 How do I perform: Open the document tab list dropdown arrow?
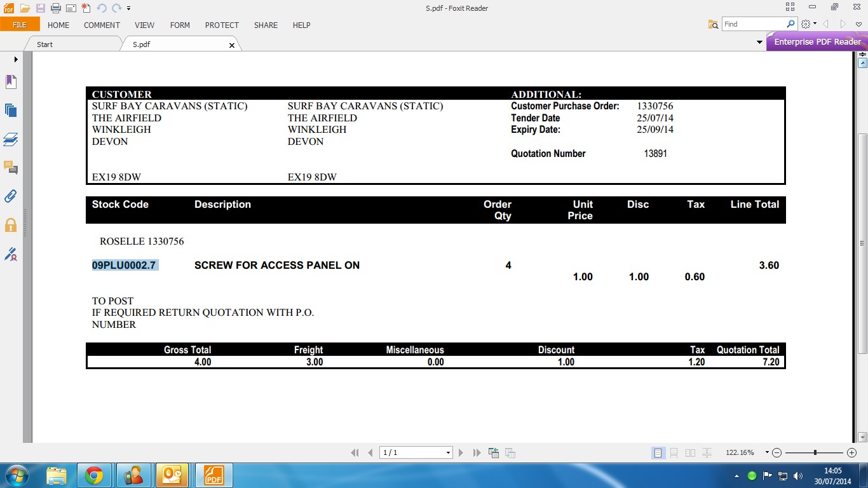(759, 43)
